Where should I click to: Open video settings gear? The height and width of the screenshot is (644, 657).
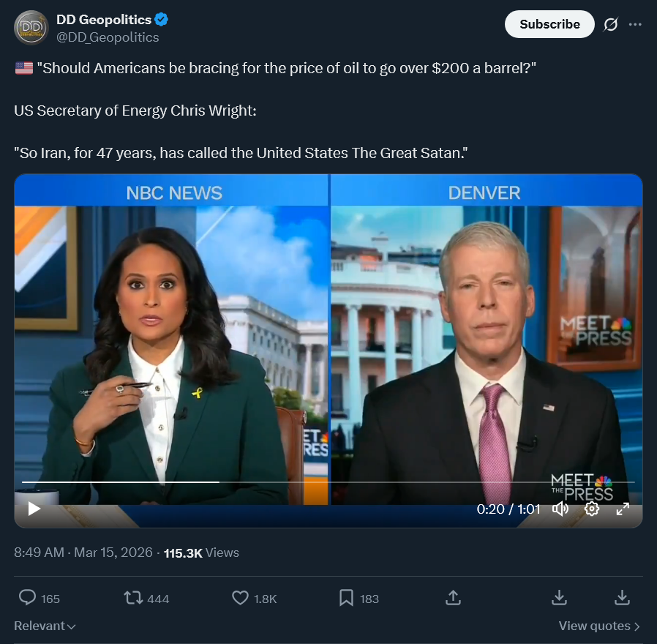(591, 509)
